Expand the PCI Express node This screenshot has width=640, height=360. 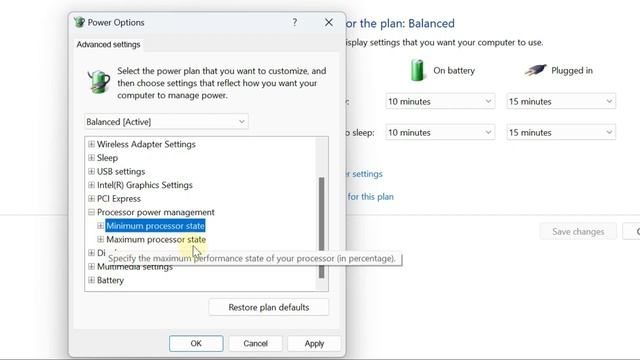91,198
